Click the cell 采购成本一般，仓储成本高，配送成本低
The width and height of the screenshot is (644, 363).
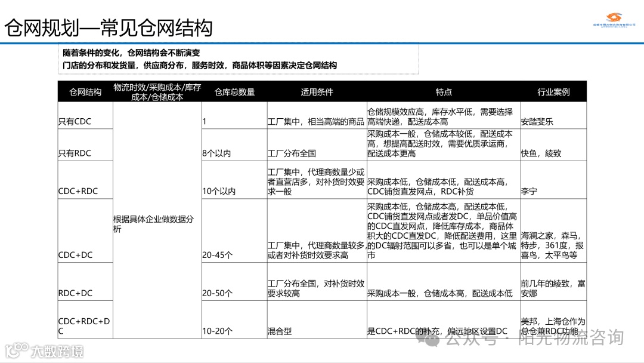pyautogui.click(x=444, y=282)
